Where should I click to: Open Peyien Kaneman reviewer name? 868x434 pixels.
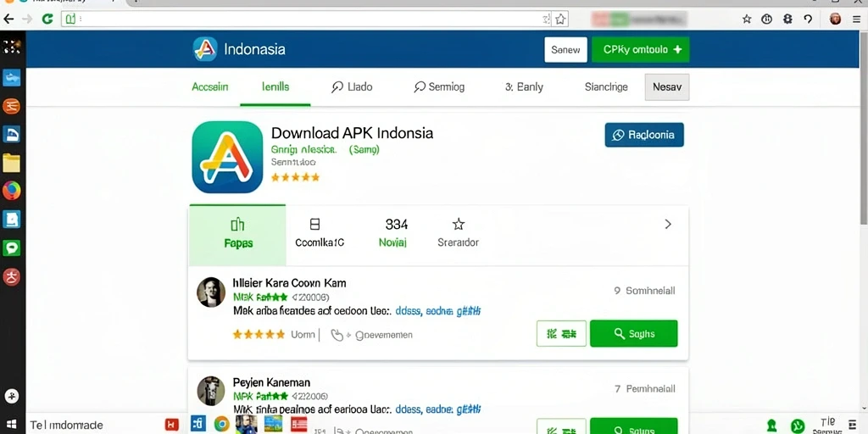coord(271,382)
